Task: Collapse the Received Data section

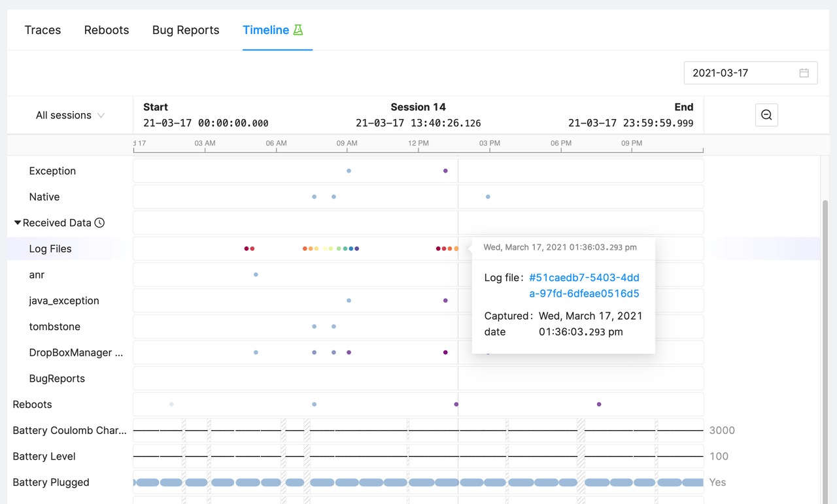Action: click(x=18, y=223)
